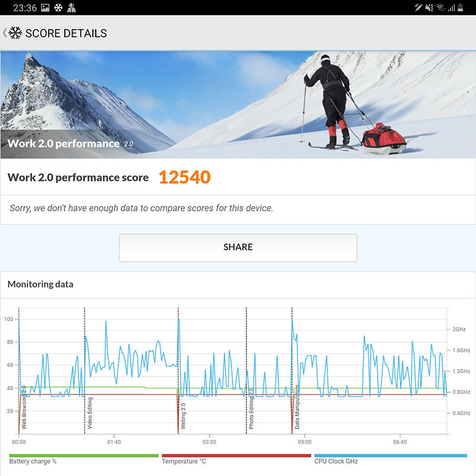Screen dimensions: 476x476
Task: Tap the 60 value on left axis
Action: pyautogui.click(x=10, y=365)
